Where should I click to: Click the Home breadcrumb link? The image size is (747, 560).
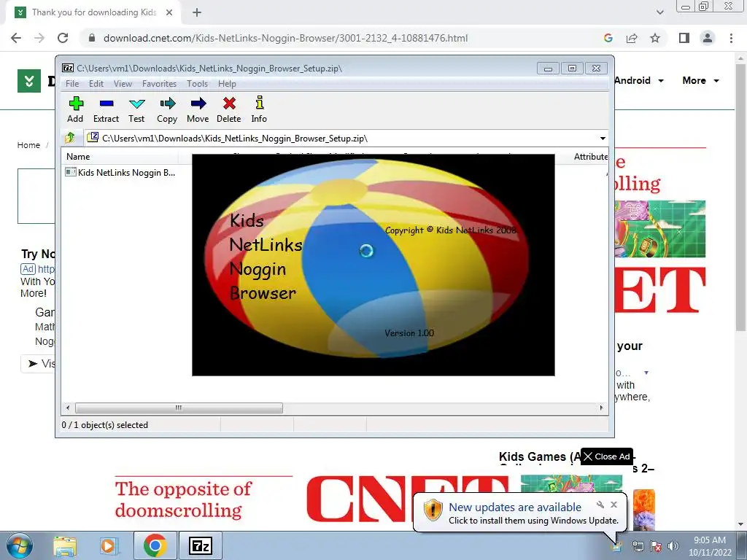28,145
